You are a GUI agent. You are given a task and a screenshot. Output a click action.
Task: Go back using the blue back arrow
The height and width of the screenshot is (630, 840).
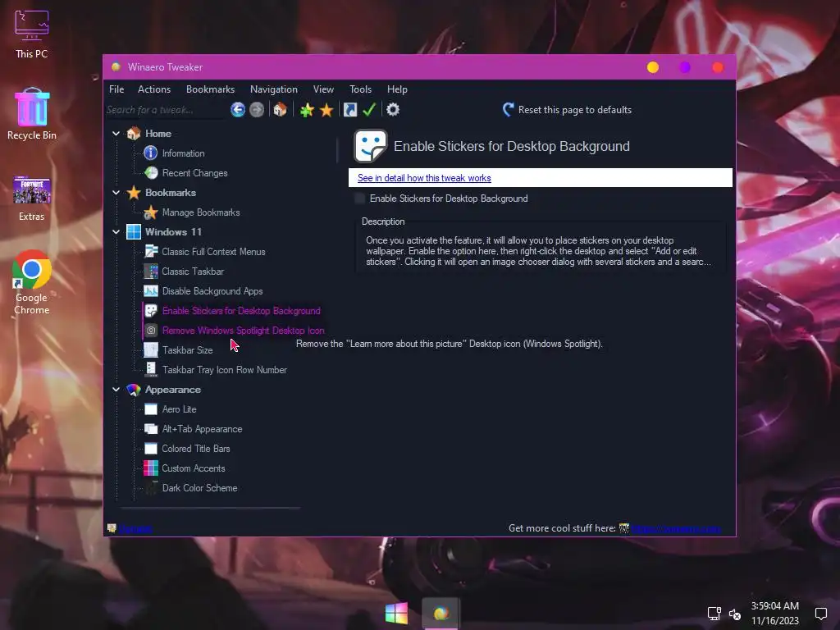tap(238, 110)
